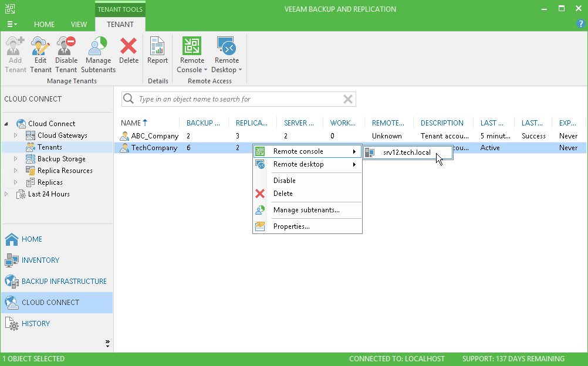Viewport: 588px width, 366px height.
Task: Open Manage Subtenants from the ribbon
Action: pos(98,55)
